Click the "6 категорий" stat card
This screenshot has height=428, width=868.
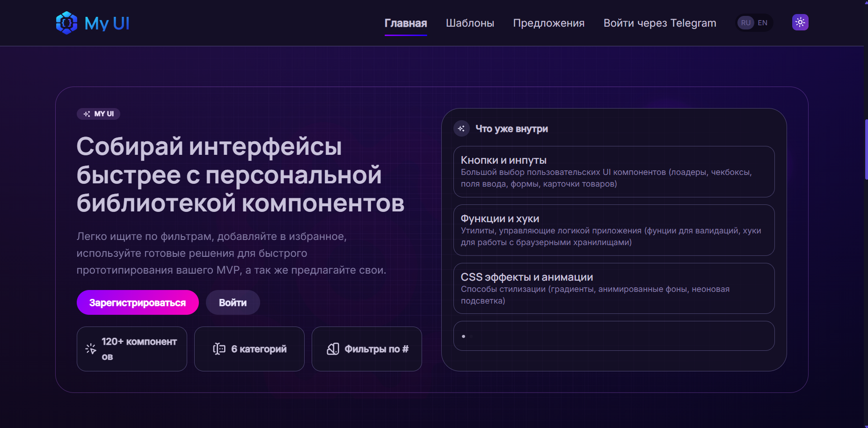point(249,349)
